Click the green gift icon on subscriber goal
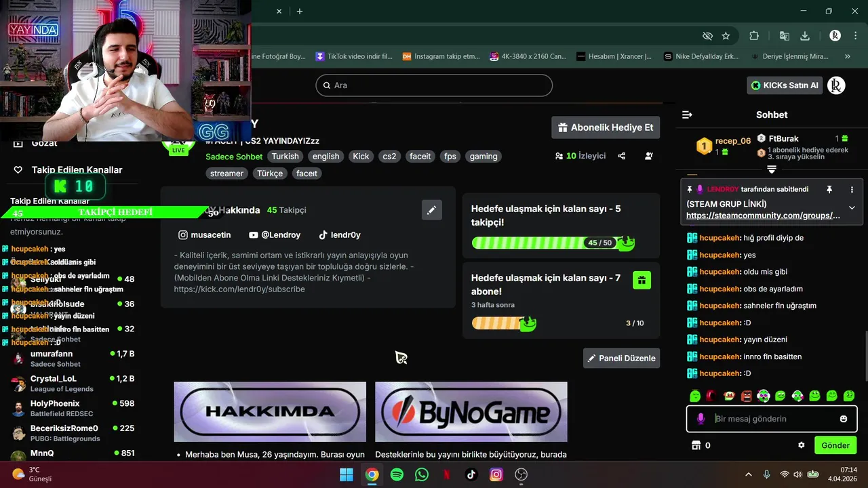Image resolution: width=868 pixels, height=488 pixels. tap(642, 280)
